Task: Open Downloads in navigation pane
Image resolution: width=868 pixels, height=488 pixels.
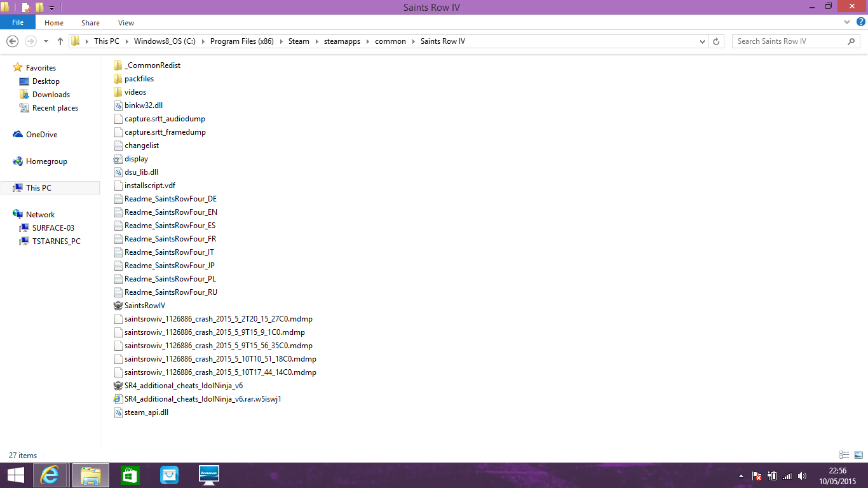Action: (x=51, y=95)
